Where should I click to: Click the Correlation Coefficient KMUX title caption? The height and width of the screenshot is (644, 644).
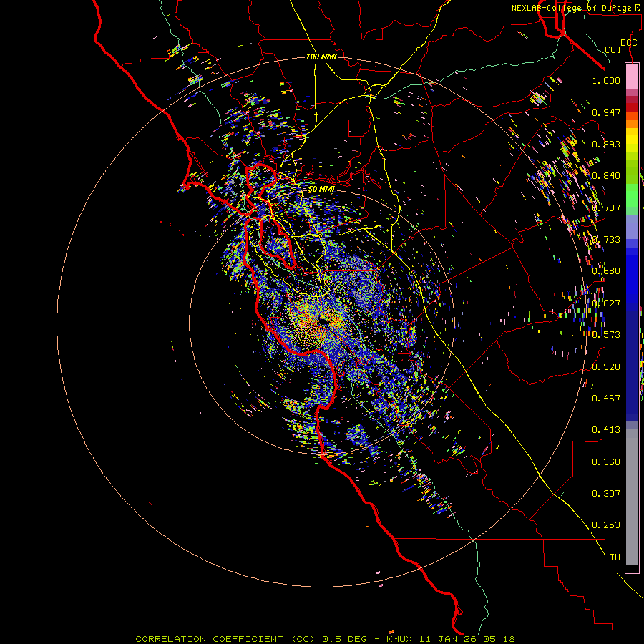coord(325,639)
